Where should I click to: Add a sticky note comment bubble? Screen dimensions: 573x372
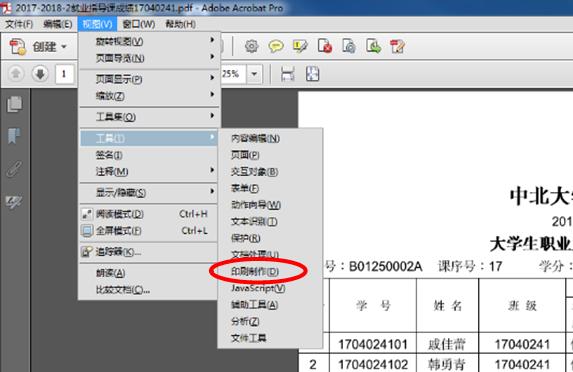[x=276, y=46]
